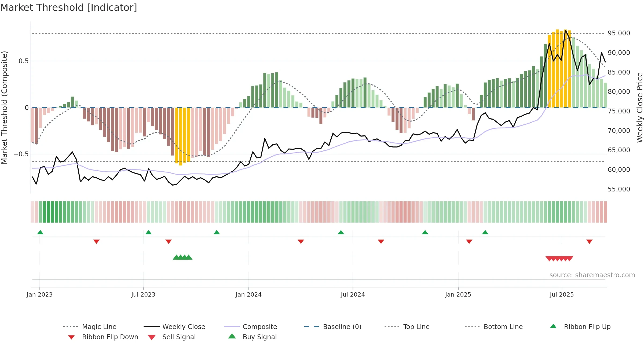Click the 65,000 price axis label
The width and height of the screenshot is (644, 362).
(x=619, y=150)
